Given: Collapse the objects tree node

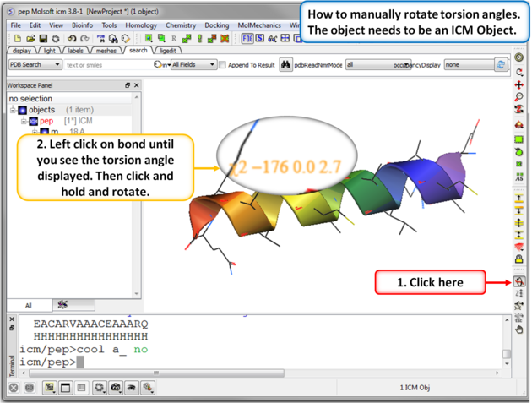Looking at the screenshot, I should (x=13, y=110).
